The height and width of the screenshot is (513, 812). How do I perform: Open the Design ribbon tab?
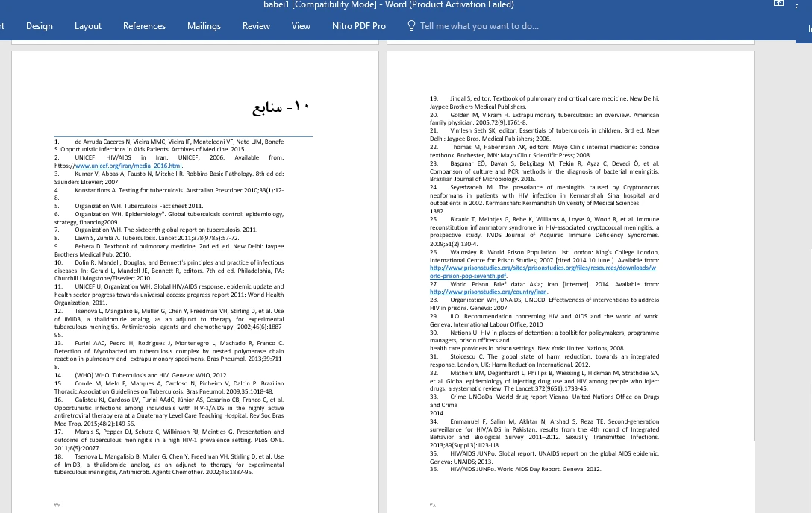[x=39, y=26]
